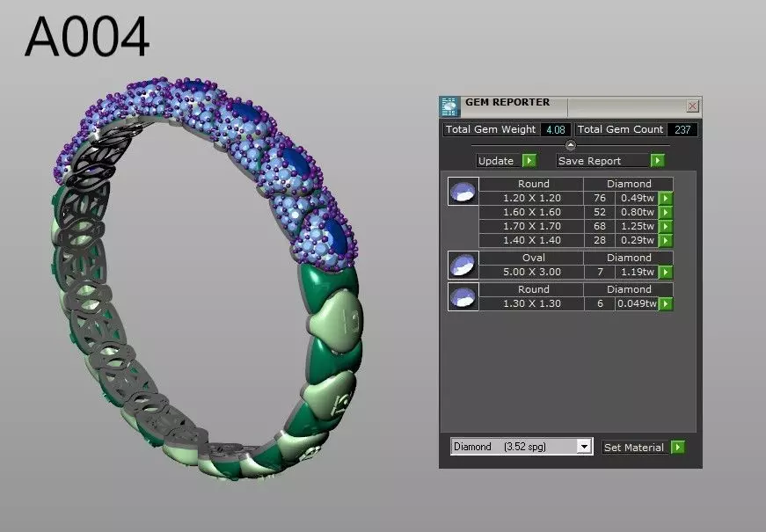Viewport: 766px width, 532px height.
Task: Click the green Save Report arrow
Action: (658, 160)
